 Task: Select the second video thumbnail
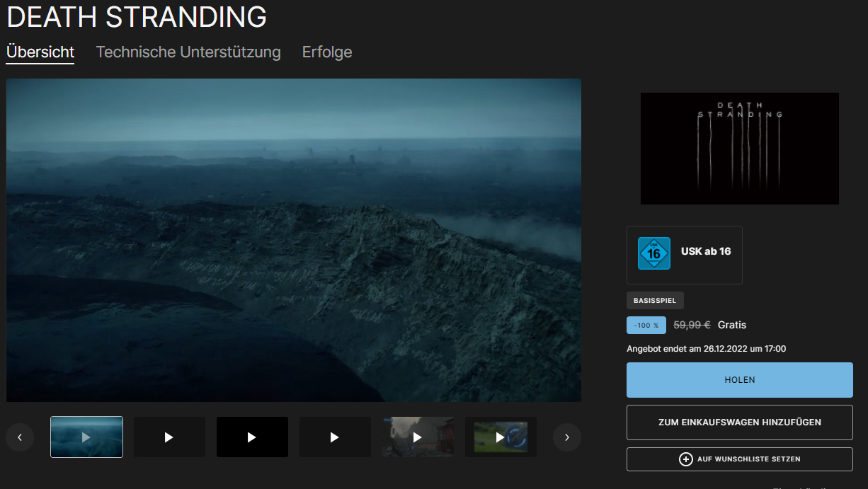[169, 437]
